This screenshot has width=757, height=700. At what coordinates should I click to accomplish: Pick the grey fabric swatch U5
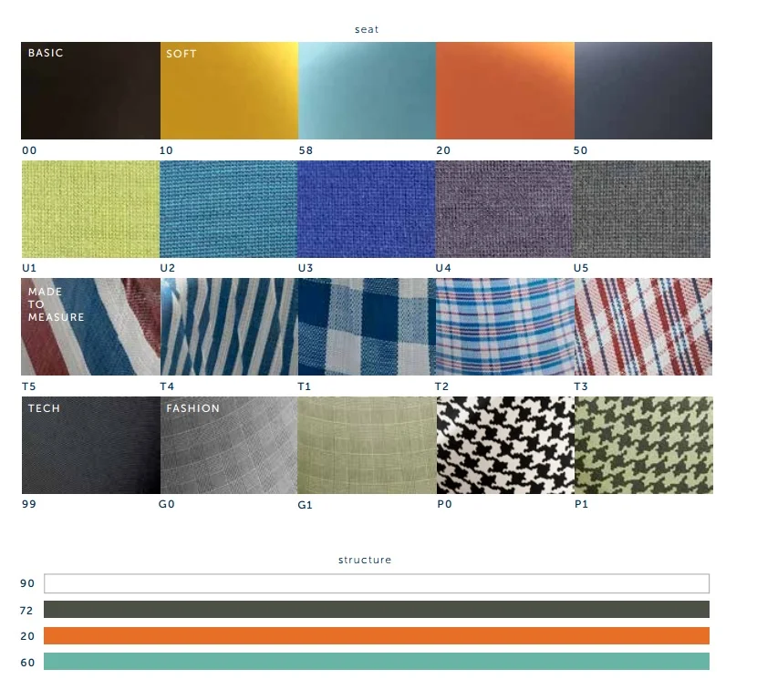pyautogui.click(x=642, y=209)
